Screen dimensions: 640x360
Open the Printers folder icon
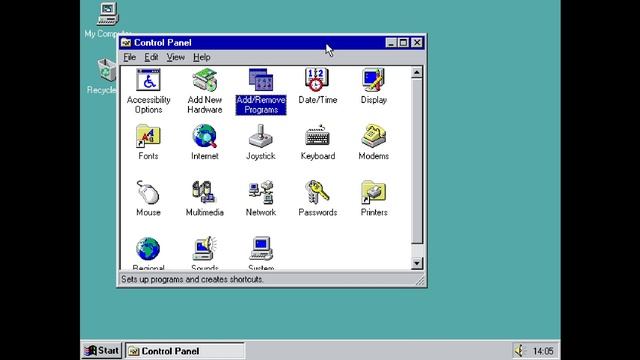373,192
